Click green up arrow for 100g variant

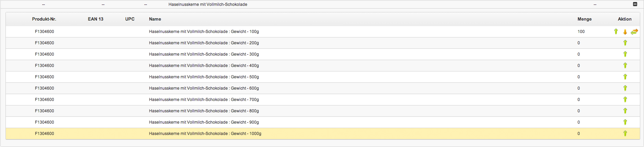[x=616, y=32]
